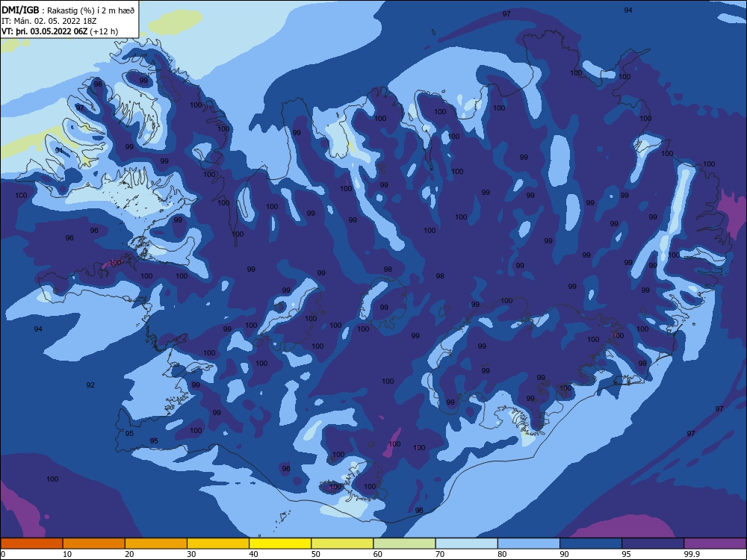Image resolution: width=747 pixels, height=560 pixels.
Task: Click the humidity value '92' over the sea
Action: pyautogui.click(x=90, y=385)
